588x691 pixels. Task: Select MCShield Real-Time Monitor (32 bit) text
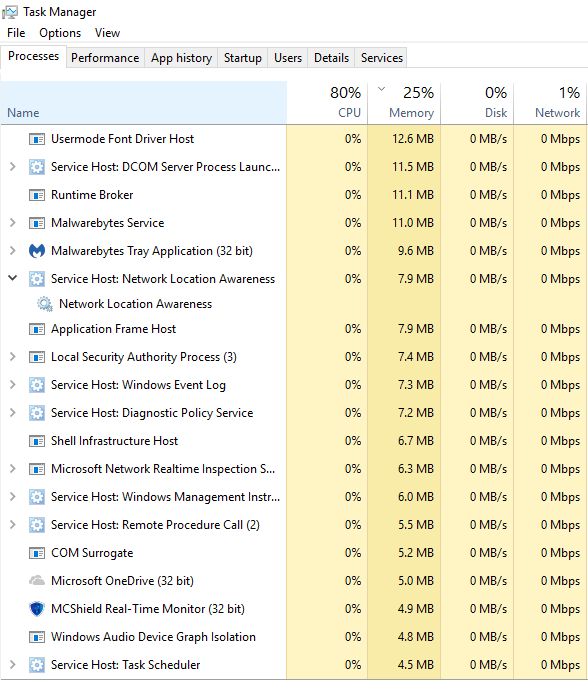click(148, 609)
